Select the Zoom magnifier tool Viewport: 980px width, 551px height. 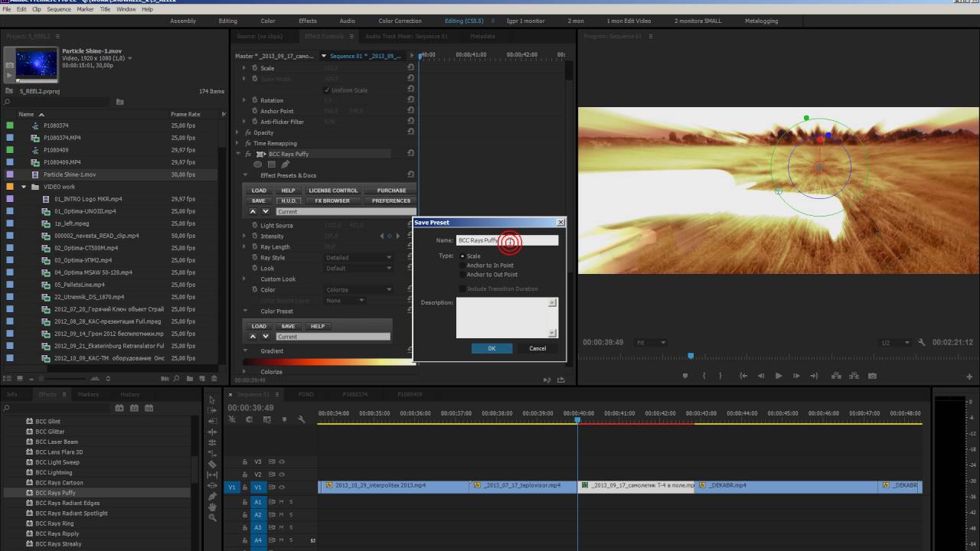coord(212,518)
